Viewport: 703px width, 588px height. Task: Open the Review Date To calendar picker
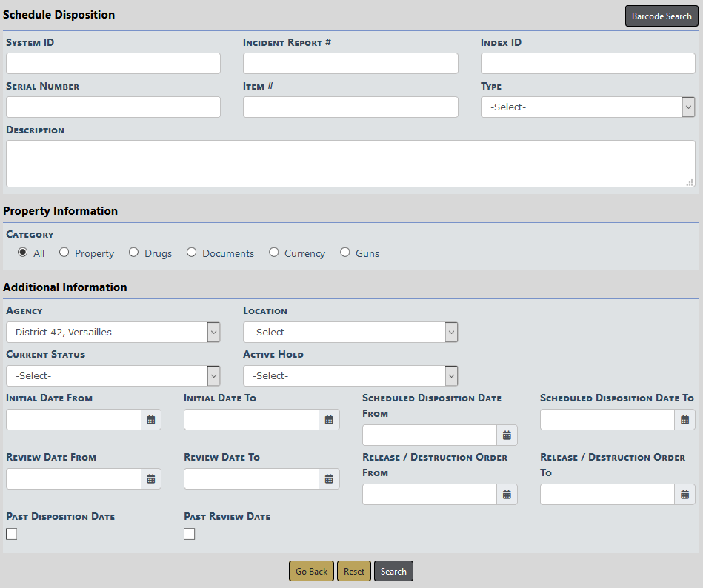tap(329, 479)
